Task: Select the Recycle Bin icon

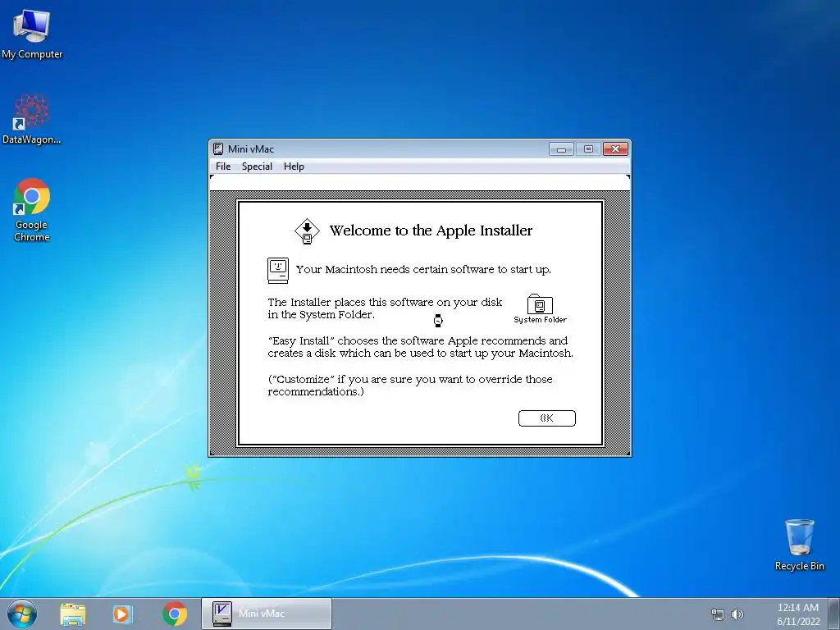Action: [799, 545]
